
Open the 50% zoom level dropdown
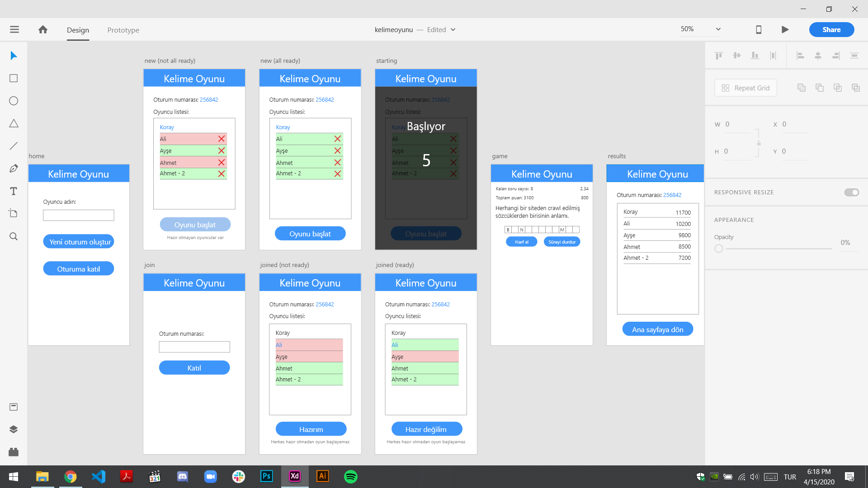718,29
